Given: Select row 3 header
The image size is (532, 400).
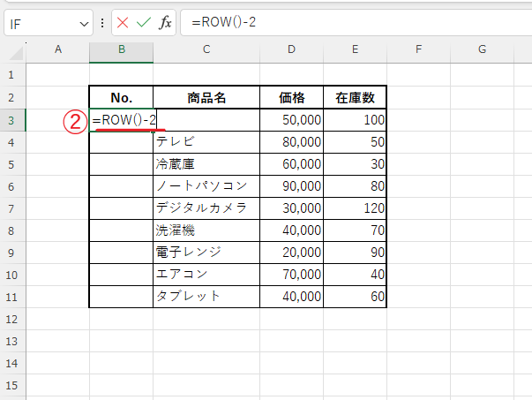Looking at the screenshot, I should (x=13, y=120).
